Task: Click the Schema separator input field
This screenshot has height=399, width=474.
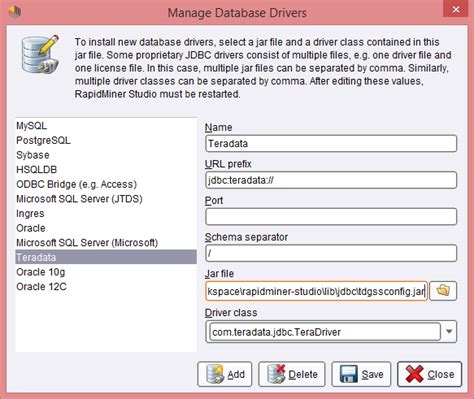Action: pos(331,253)
